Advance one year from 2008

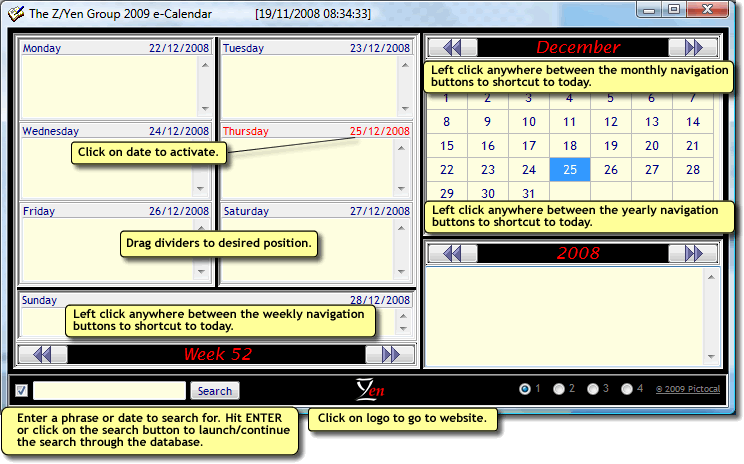click(x=693, y=253)
